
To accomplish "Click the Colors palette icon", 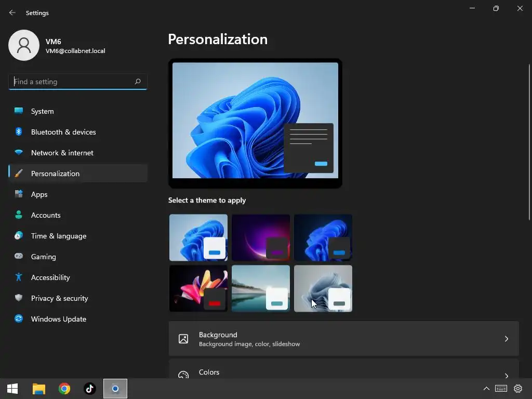I will 183,374.
